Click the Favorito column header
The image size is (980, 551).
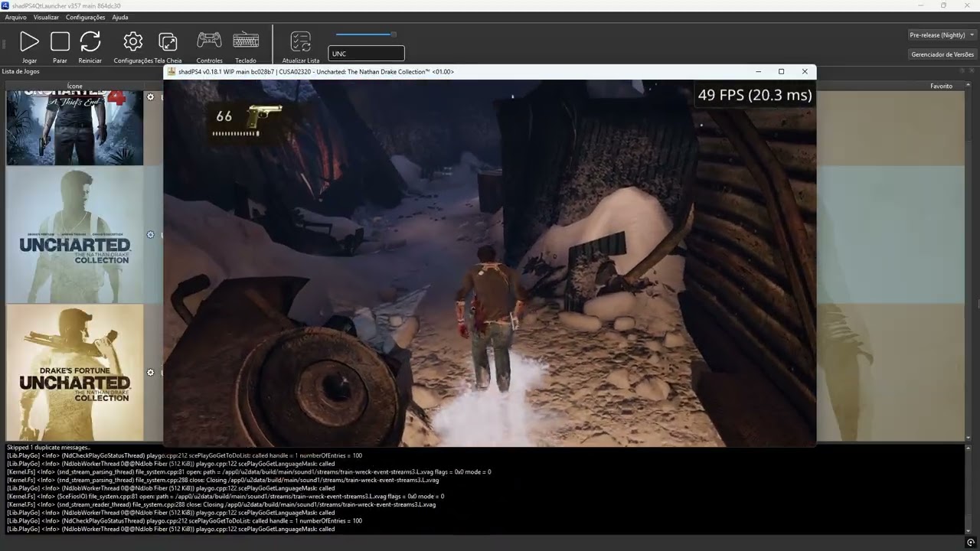941,86
